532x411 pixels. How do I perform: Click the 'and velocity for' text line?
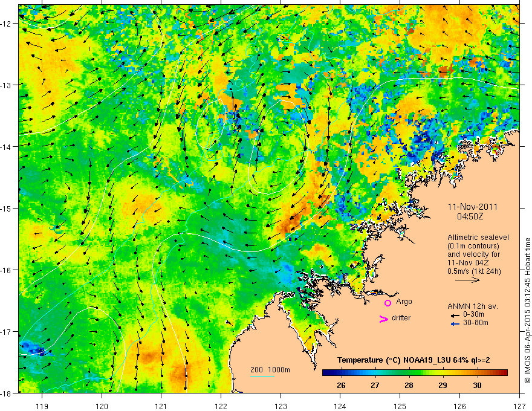tap(473, 254)
